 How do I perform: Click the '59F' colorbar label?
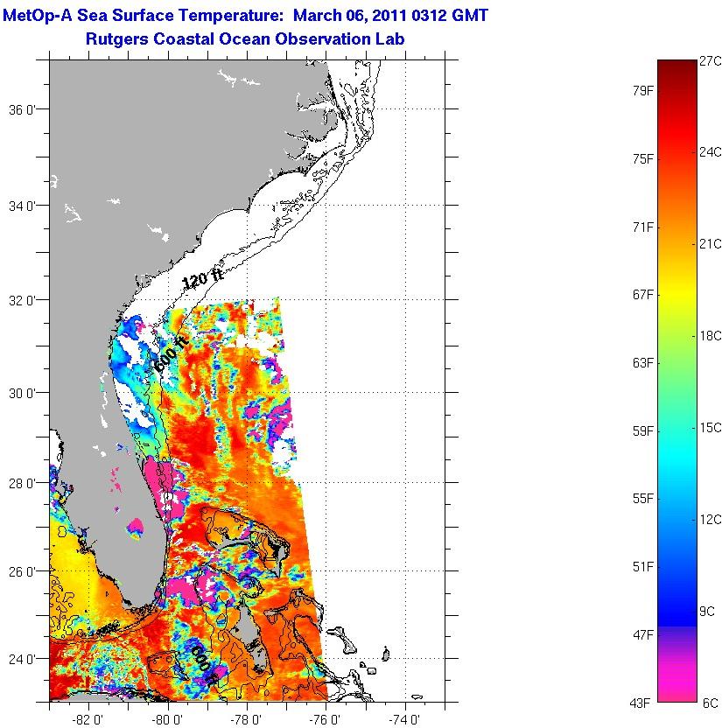pos(642,431)
